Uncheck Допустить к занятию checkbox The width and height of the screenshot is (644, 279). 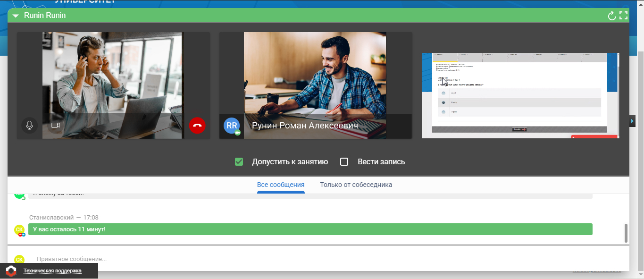239,162
